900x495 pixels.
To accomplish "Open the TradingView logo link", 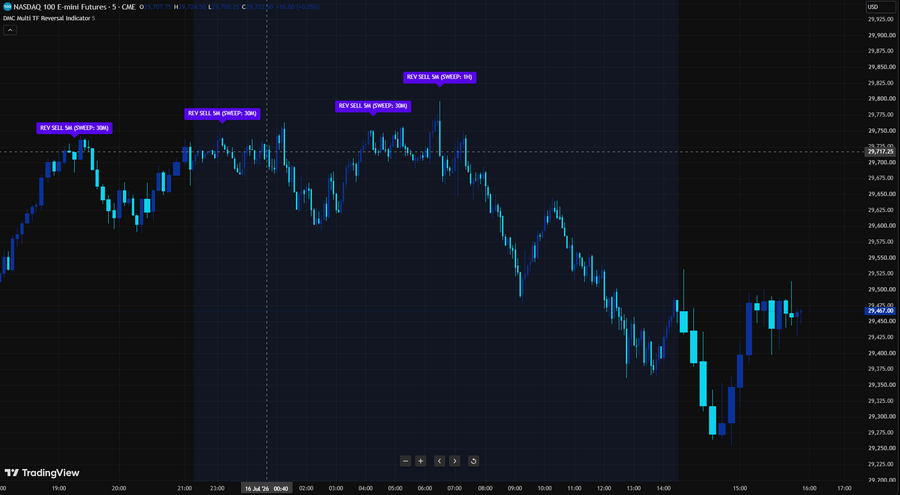I will [x=42, y=473].
